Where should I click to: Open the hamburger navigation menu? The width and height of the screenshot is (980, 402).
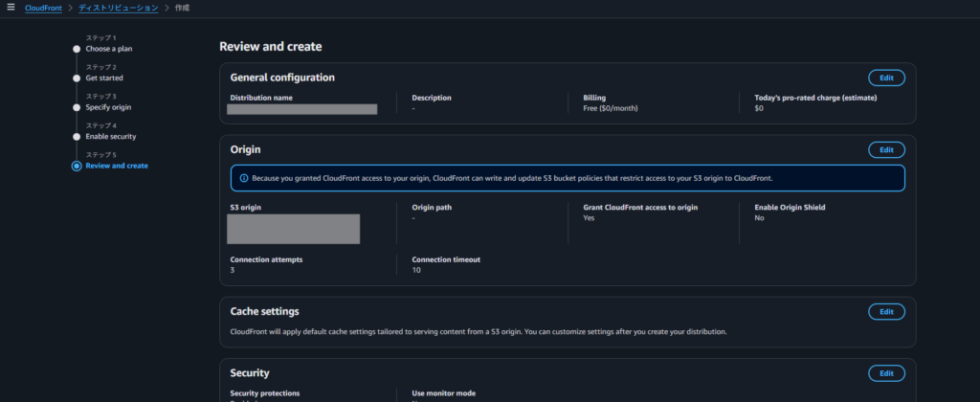tap(11, 8)
